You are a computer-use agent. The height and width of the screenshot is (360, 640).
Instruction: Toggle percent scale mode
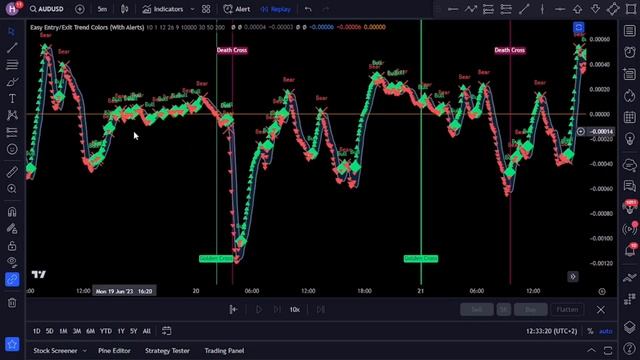(590, 331)
